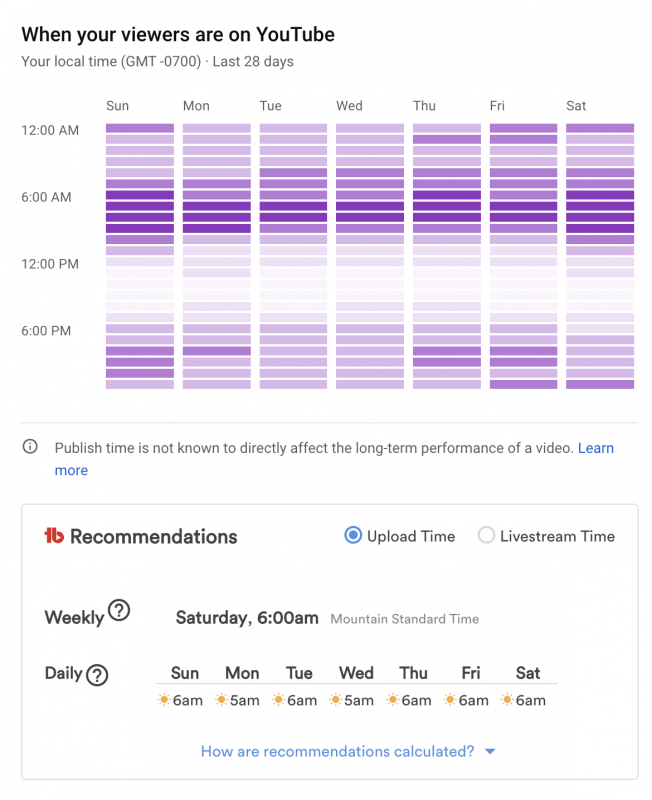This screenshot has width=652, height=800.
Task: Click the sun icon under Mon column
Action: click(x=221, y=700)
